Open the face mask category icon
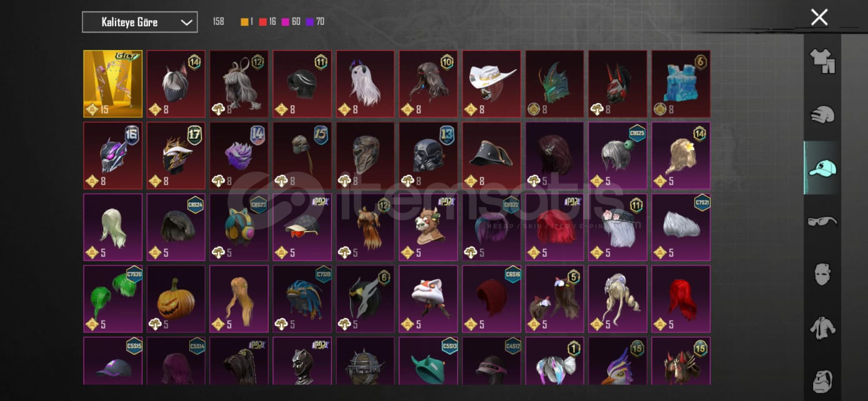The image size is (868, 401). [822, 274]
